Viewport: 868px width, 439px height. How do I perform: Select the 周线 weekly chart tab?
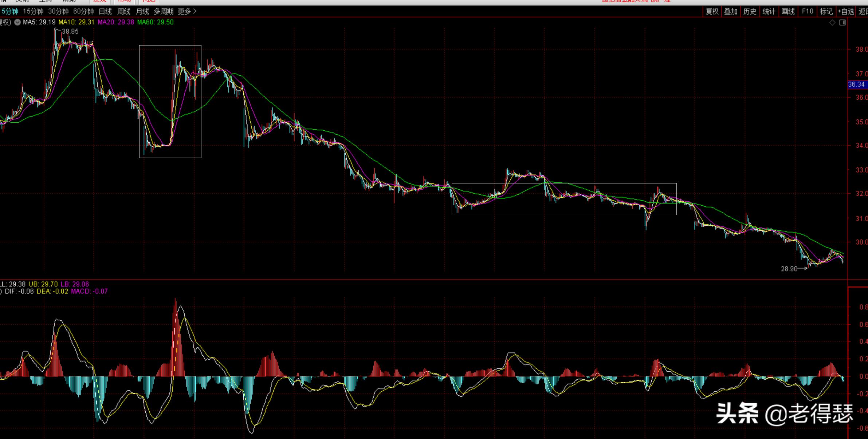pos(124,12)
